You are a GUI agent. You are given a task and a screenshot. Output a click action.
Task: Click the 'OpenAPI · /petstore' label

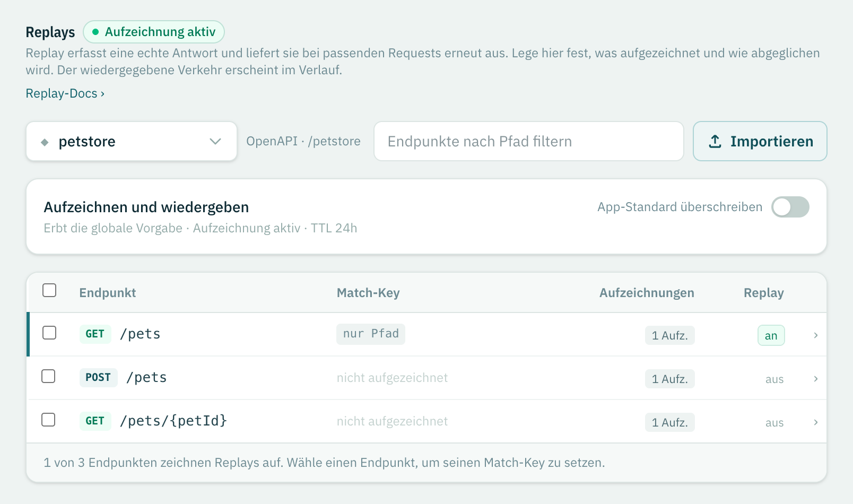[303, 141]
